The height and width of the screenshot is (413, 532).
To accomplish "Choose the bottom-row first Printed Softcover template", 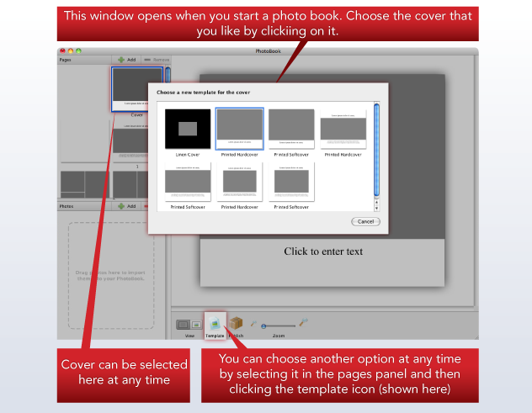I will click(188, 182).
